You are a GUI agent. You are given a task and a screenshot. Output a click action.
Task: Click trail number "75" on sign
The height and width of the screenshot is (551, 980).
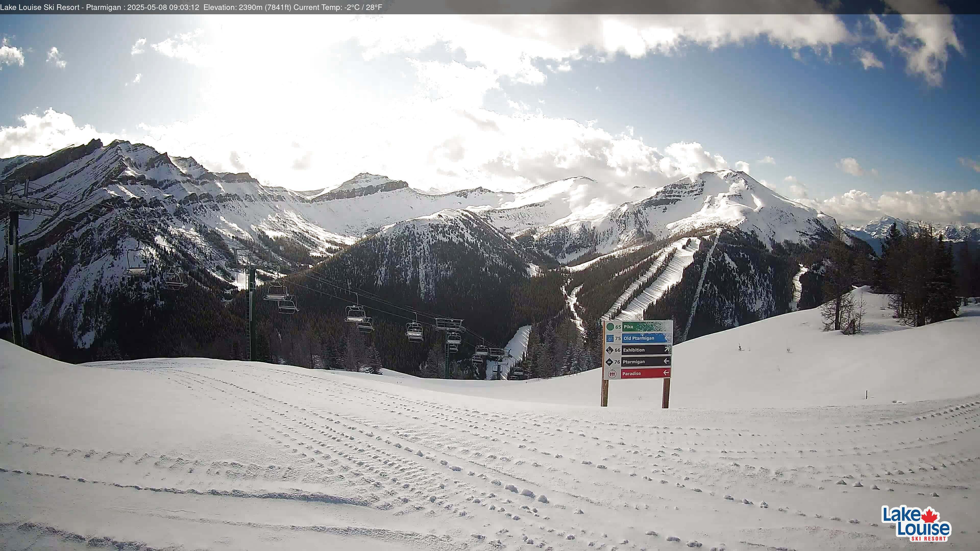point(618,339)
